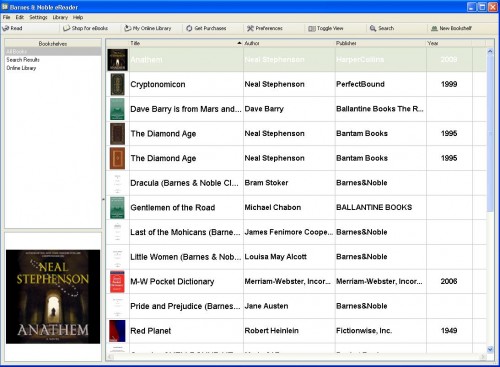Open the Library menu

tap(60, 17)
